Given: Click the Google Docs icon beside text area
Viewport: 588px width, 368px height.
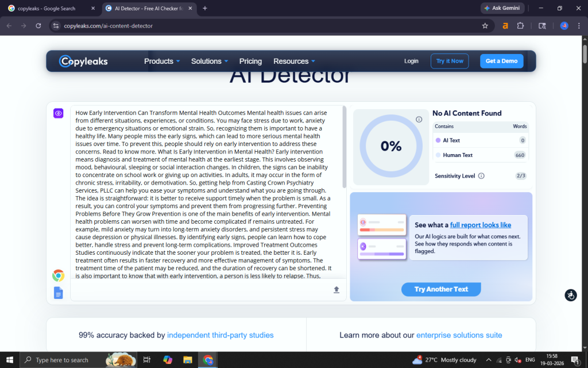Looking at the screenshot, I should point(58,293).
